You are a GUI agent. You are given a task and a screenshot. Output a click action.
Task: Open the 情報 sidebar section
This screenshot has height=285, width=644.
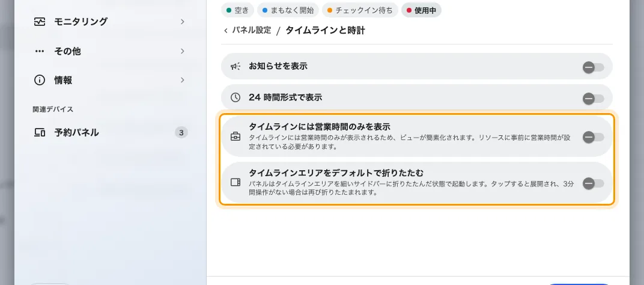tap(110, 80)
